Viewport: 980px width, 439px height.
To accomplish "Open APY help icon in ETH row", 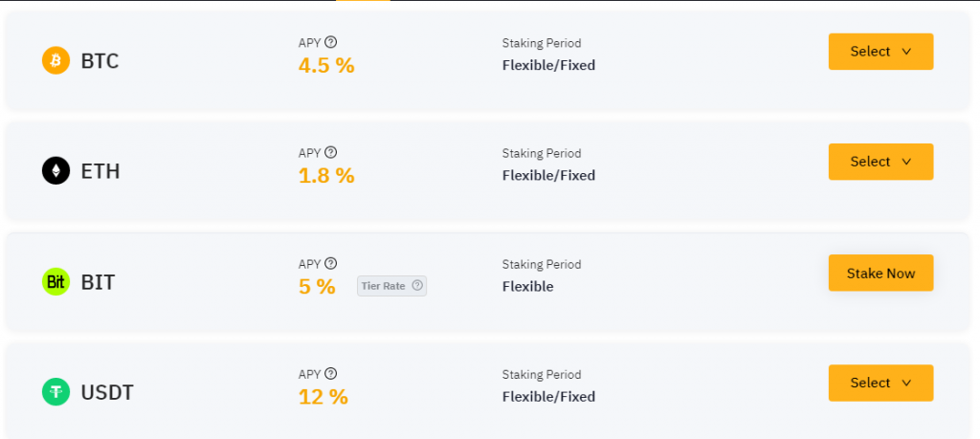I will [331, 152].
